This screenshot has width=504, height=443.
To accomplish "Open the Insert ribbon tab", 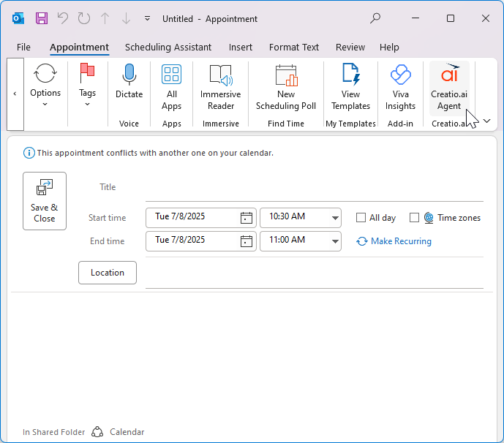I will click(241, 48).
